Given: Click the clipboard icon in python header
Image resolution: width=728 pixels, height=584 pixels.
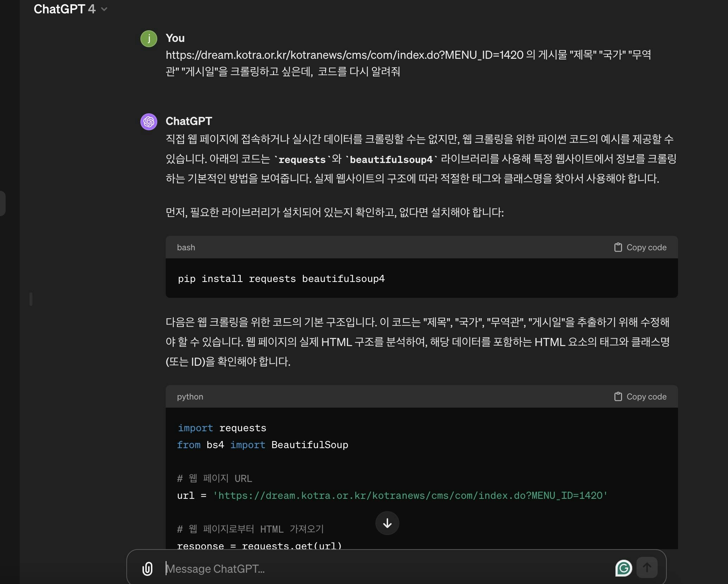Looking at the screenshot, I should pos(618,397).
